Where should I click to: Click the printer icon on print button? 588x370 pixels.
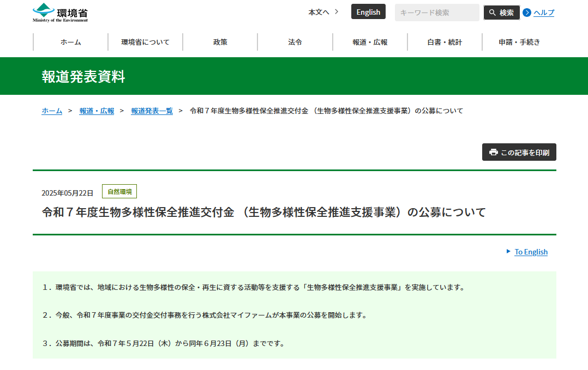pyautogui.click(x=494, y=152)
